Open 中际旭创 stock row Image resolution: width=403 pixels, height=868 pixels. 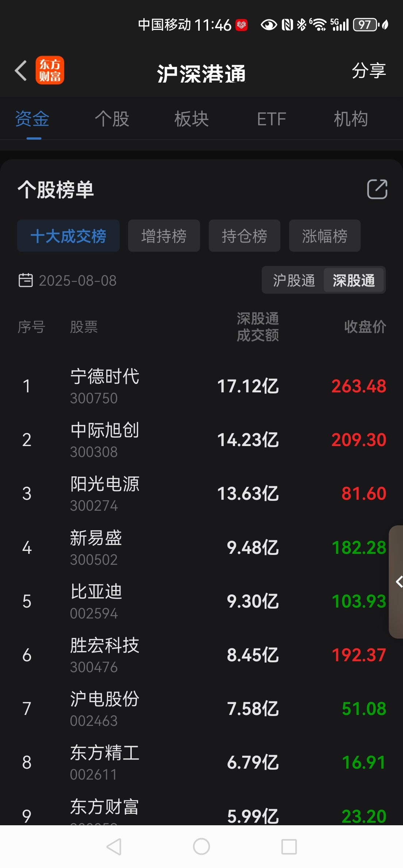click(x=201, y=440)
